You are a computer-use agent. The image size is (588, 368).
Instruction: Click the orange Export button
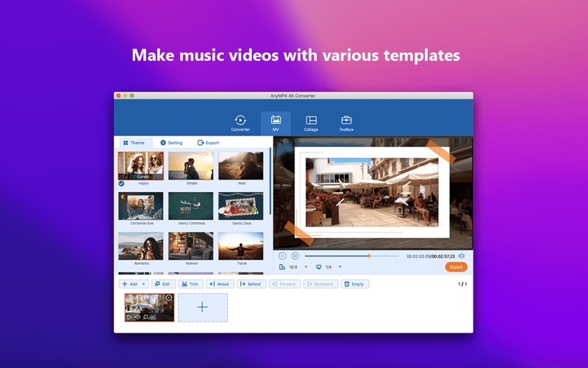coord(456,267)
